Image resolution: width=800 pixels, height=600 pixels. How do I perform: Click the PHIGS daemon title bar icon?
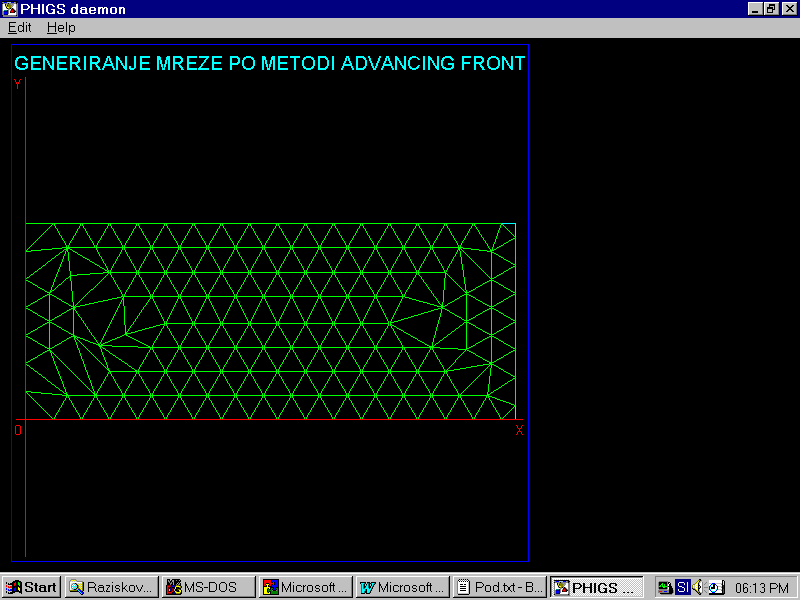pos(9,9)
